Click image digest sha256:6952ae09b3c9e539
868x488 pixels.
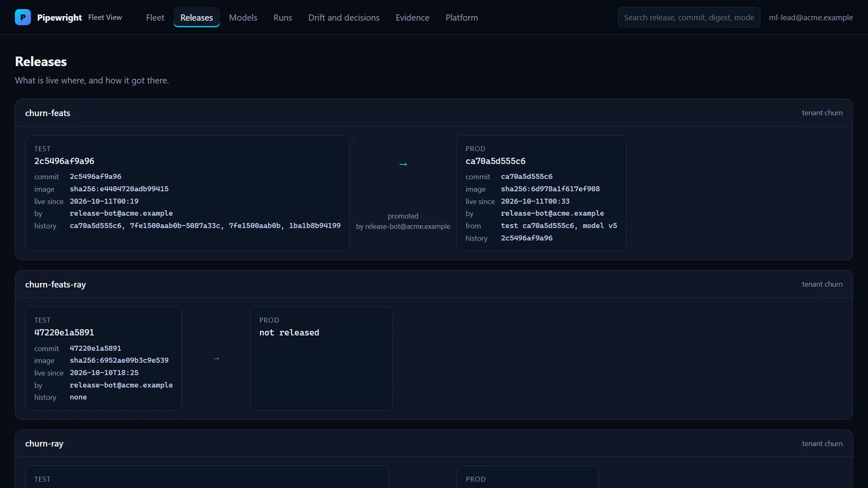tap(119, 360)
